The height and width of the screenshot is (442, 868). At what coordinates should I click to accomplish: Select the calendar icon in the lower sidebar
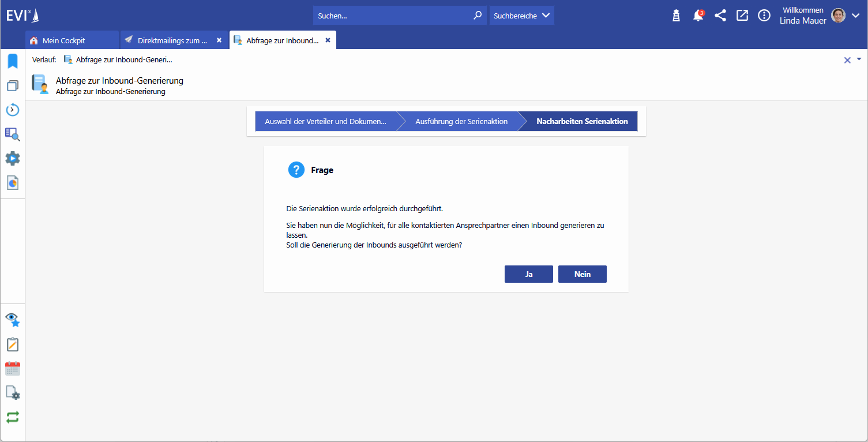coord(13,368)
